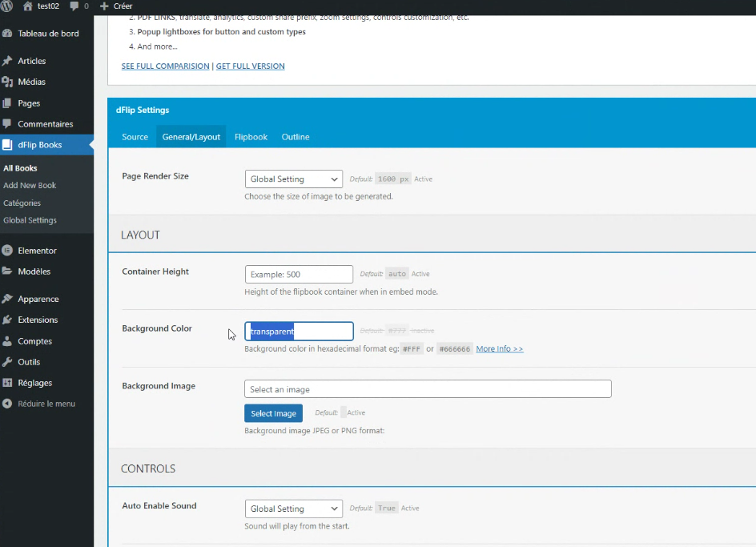Viewport: 756px width, 547px height.
Task: Click the Elementor icon in sidebar
Action: click(8, 251)
